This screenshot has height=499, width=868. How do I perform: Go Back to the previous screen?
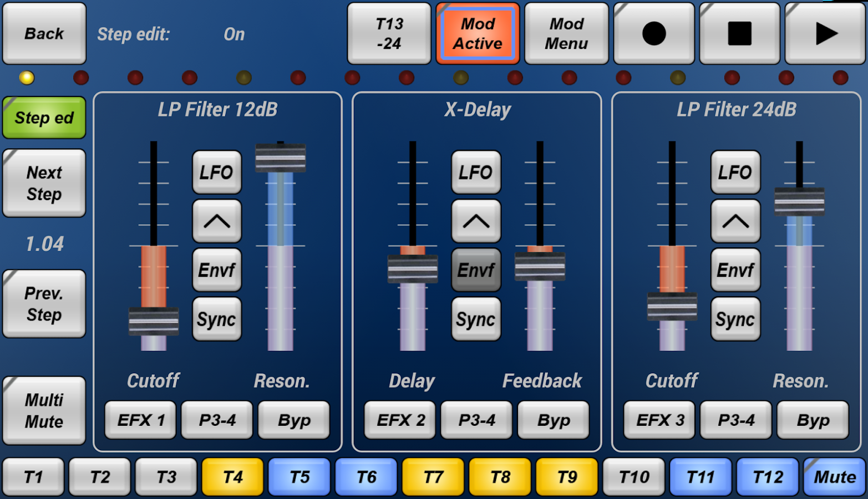pyautogui.click(x=44, y=33)
